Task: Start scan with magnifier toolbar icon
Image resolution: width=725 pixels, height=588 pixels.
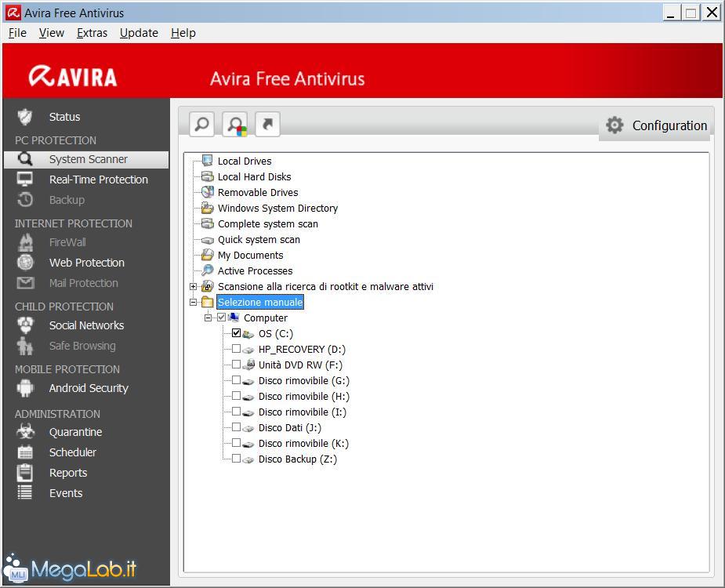Action: tap(202, 124)
